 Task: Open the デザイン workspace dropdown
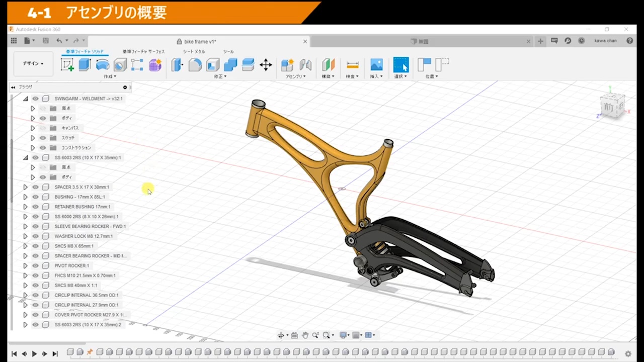tap(33, 63)
